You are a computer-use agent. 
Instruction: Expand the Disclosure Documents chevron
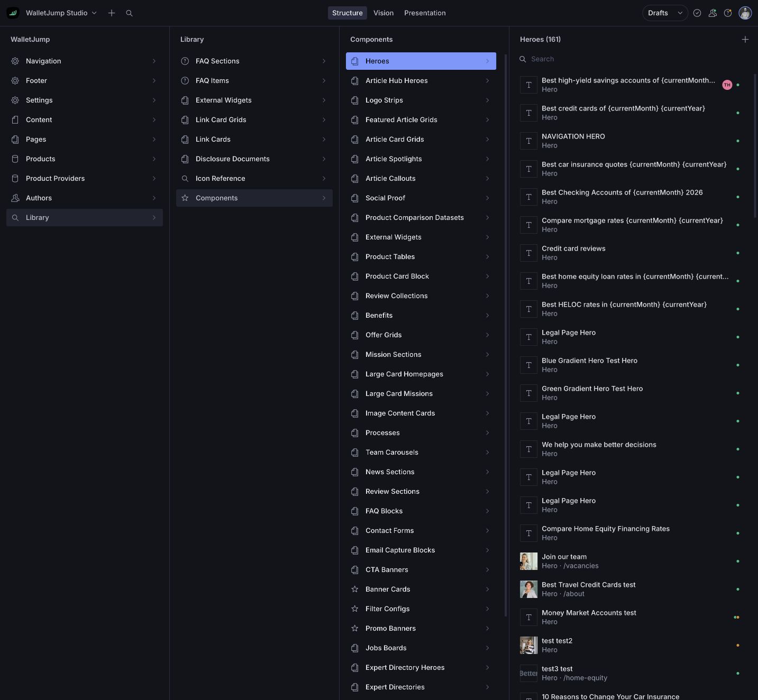pyautogui.click(x=324, y=159)
